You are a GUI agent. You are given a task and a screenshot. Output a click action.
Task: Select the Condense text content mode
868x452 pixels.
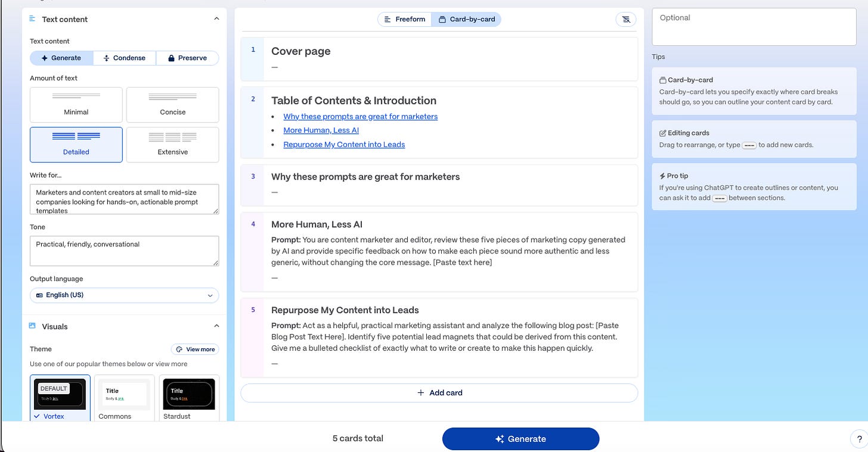[x=125, y=58]
